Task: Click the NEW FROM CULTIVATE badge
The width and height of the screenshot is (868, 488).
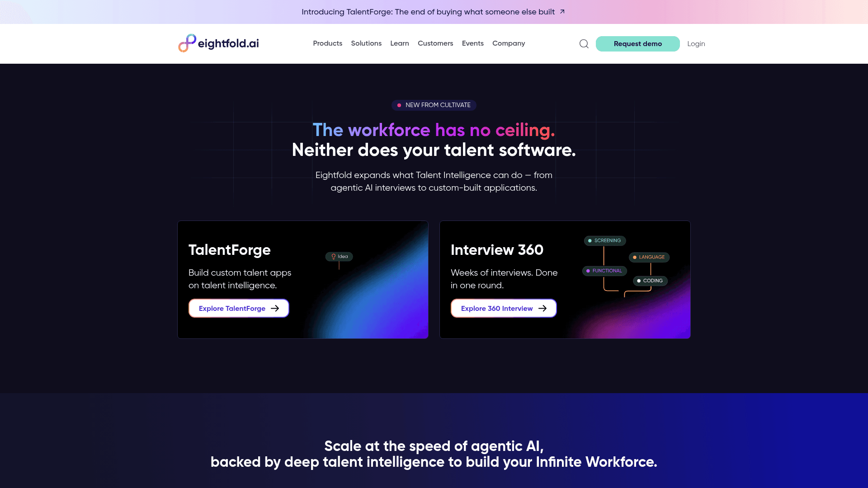Action: (434, 105)
